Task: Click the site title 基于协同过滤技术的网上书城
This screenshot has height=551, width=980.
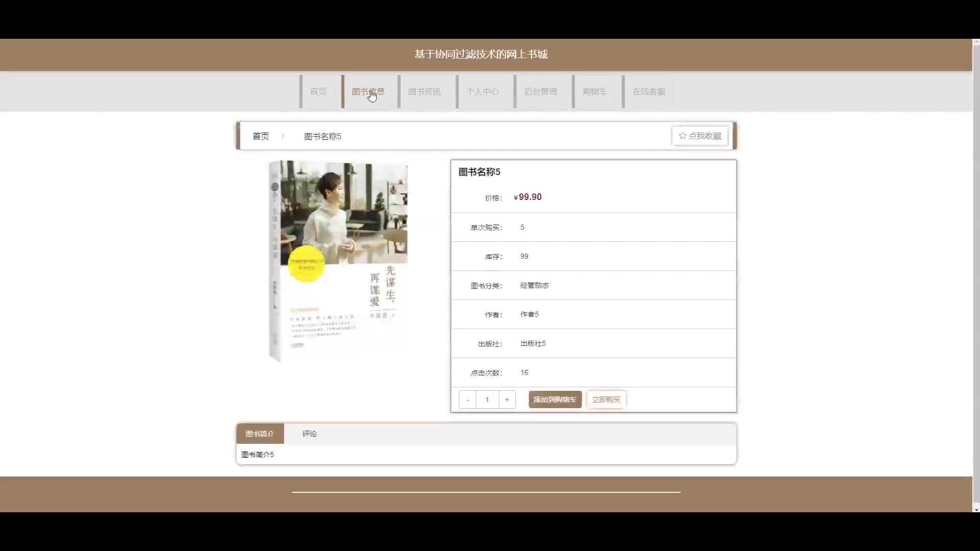Action: (481, 54)
